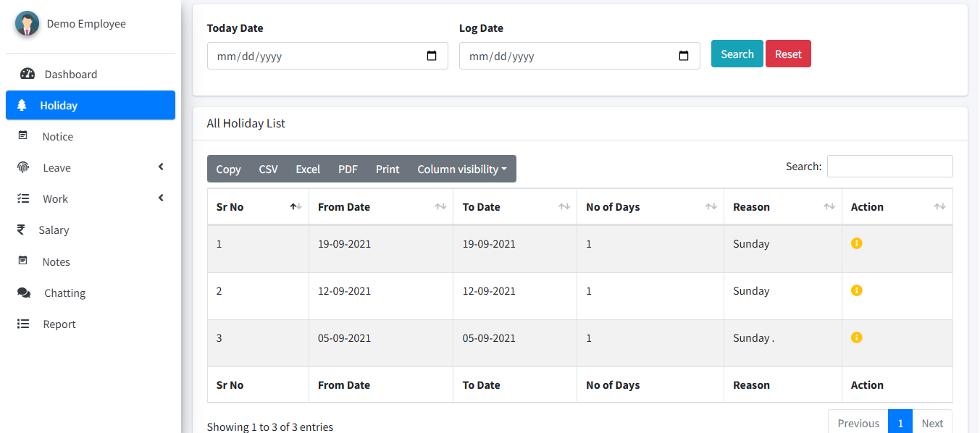Focus the table Search input box
Image resolution: width=980 pixels, height=433 pixels.
click(889, 166)
